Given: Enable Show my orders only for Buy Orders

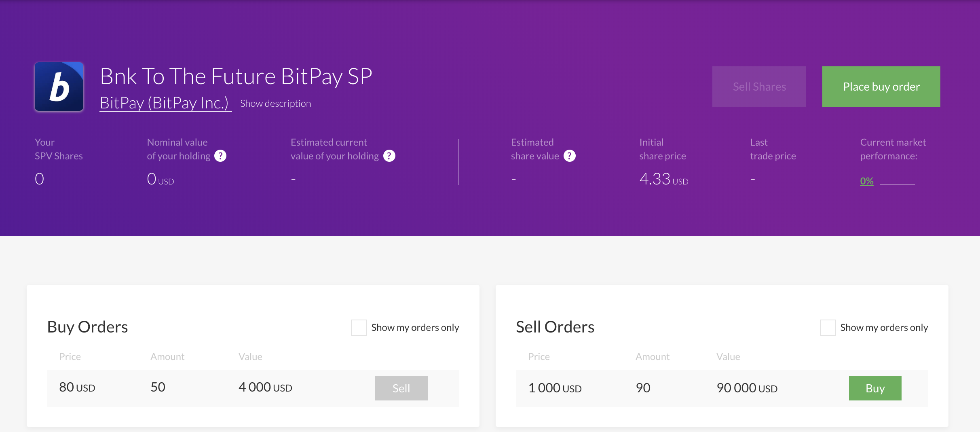Looking at the screenshot, I should click(359, 328).
